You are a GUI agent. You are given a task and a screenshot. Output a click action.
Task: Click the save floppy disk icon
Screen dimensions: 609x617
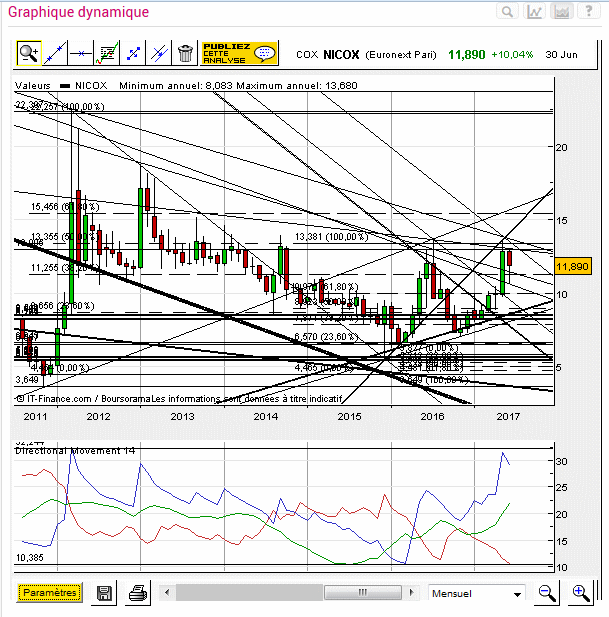point(104,593)
